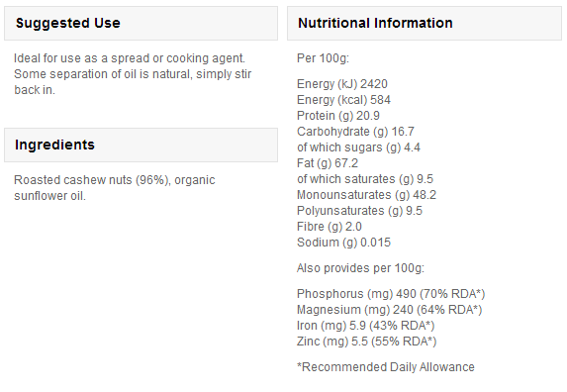Click the Phosphorus (mg) 490 line
567x392 pixels.
point(391,294)
